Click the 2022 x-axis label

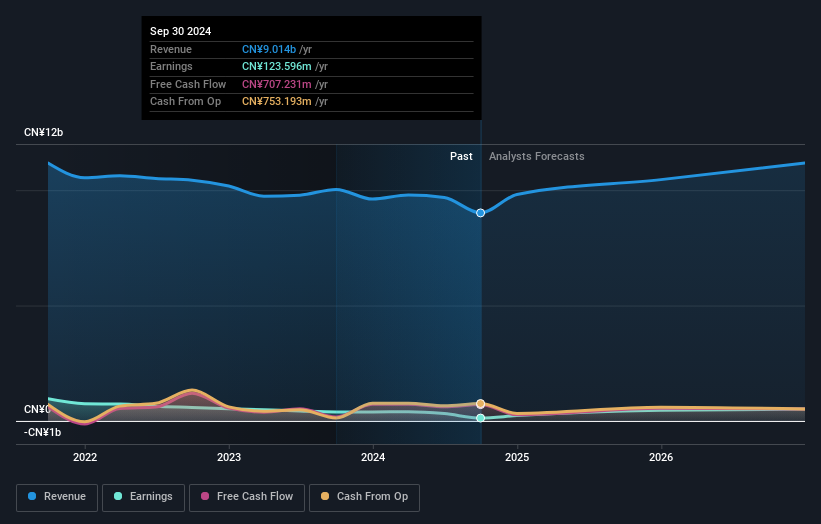85,457
